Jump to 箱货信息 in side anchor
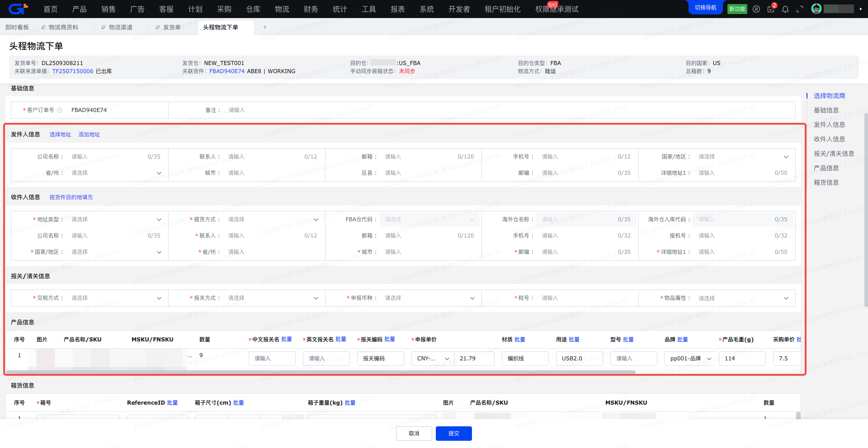The height and width of the screenshot is (448, 868). pyautogui.click(x=826, y=182)
